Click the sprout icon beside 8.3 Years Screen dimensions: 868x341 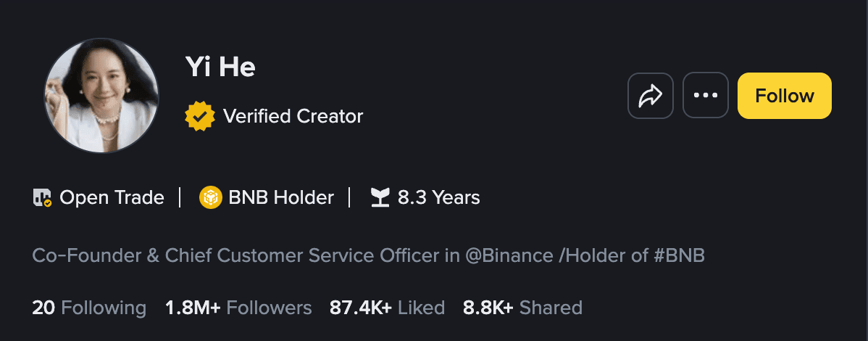380,197
